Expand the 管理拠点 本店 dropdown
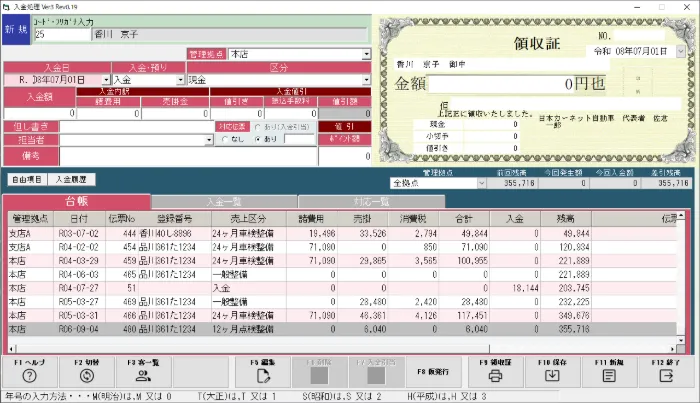This screenshot has height=403, width=700. [x=366, y=54]
